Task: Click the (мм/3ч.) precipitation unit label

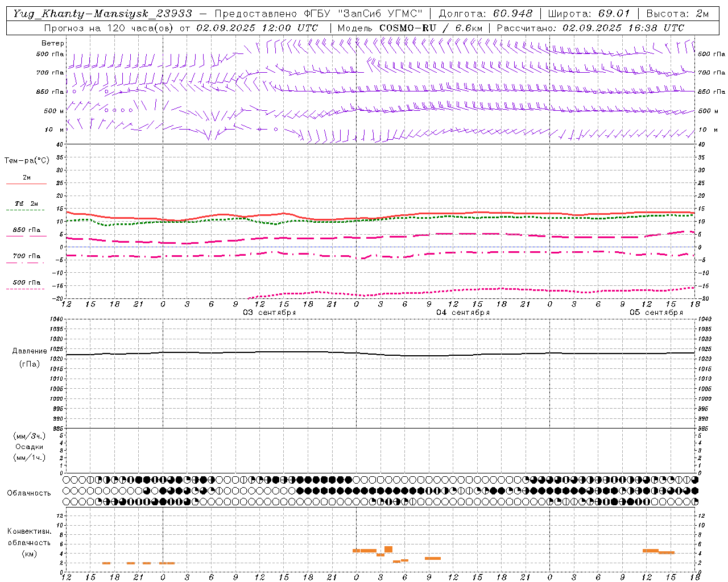Action: click(30, 436)
